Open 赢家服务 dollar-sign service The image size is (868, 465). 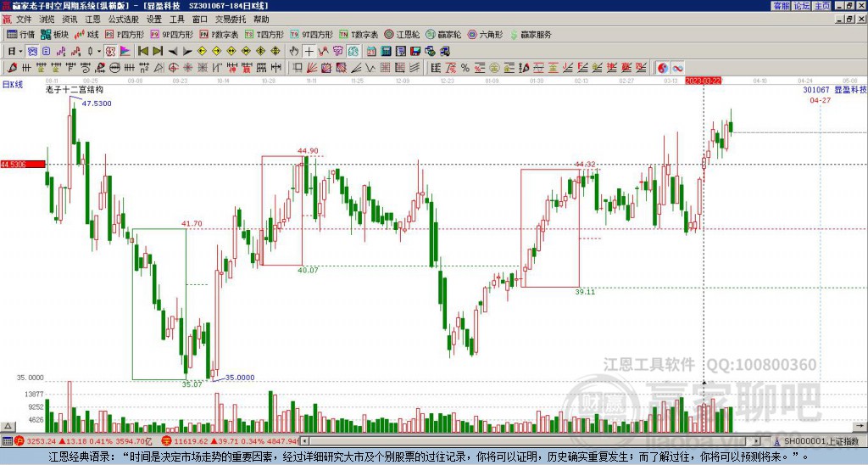pos(531,34)
